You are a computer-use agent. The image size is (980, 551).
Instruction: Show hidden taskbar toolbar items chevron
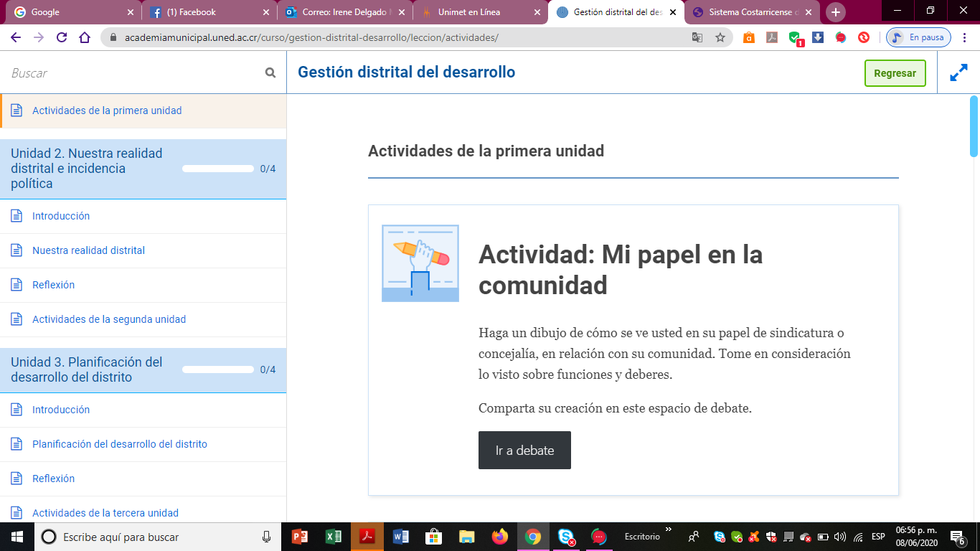coord(669,530)
